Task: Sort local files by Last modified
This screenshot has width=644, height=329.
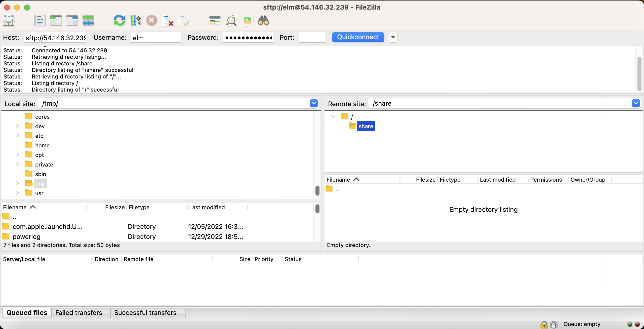Action: pyautogui.click(x=217, y=207)
